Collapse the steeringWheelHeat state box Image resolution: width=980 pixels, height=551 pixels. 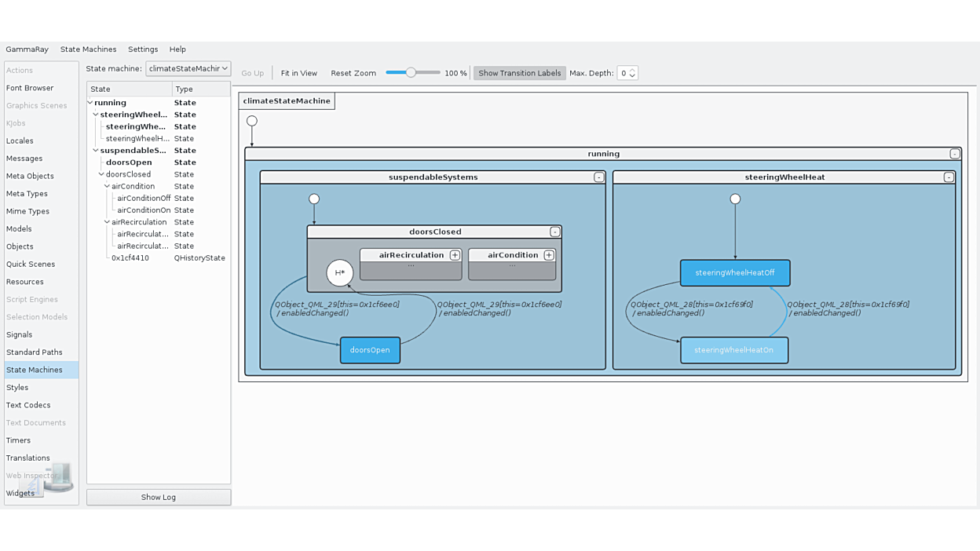[948, 177]
